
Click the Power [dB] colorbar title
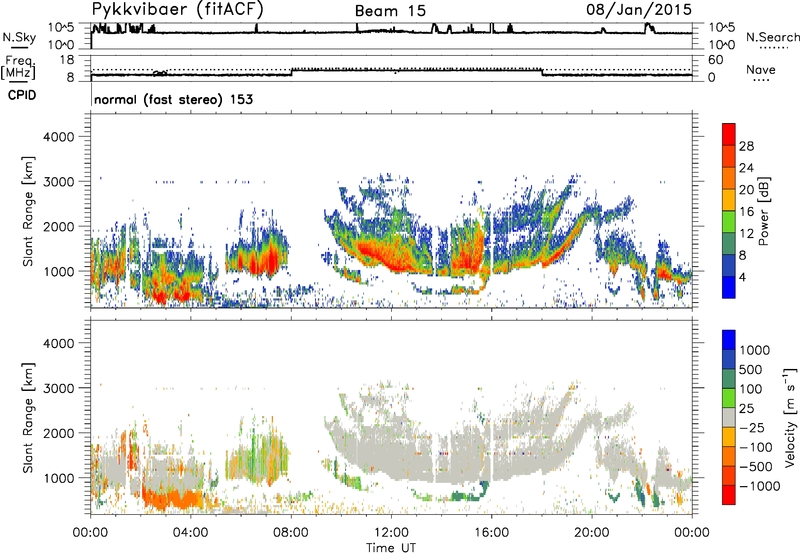coord(763,211)
